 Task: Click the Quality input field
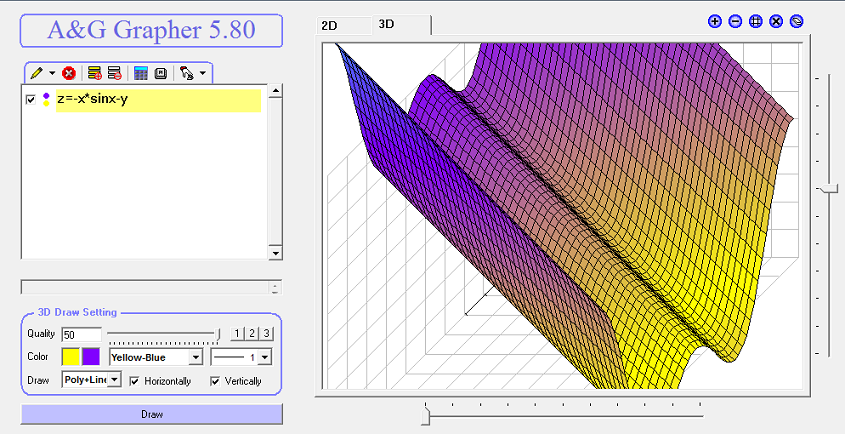click(x=80, y=334)
